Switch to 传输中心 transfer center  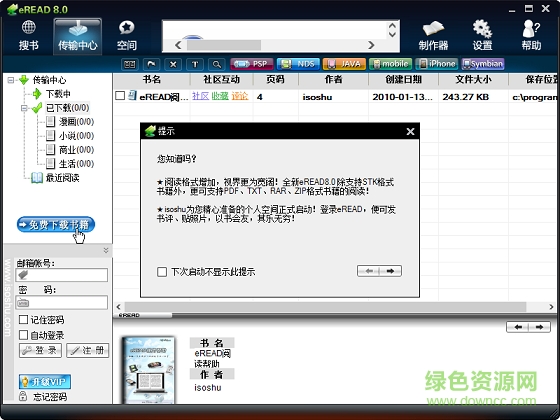[78, 36]
